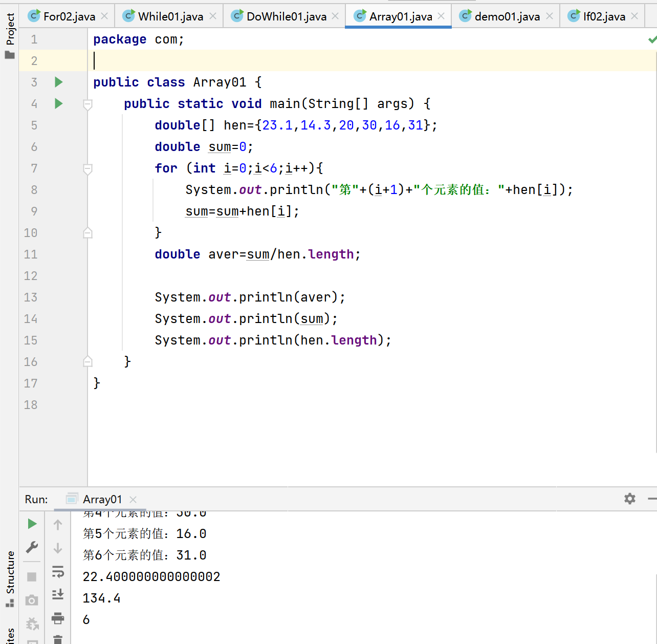Click the green inspection checkmark indicator

click(652, 39)
